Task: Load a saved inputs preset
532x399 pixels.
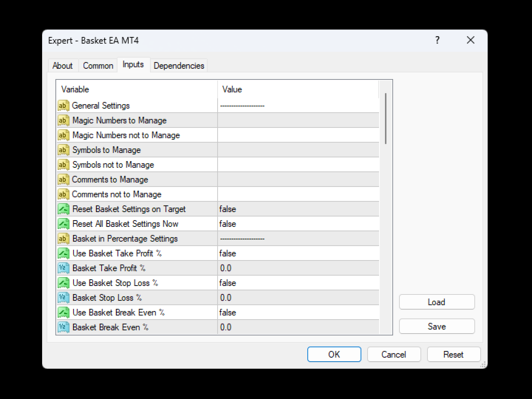Action: [437, 302]
